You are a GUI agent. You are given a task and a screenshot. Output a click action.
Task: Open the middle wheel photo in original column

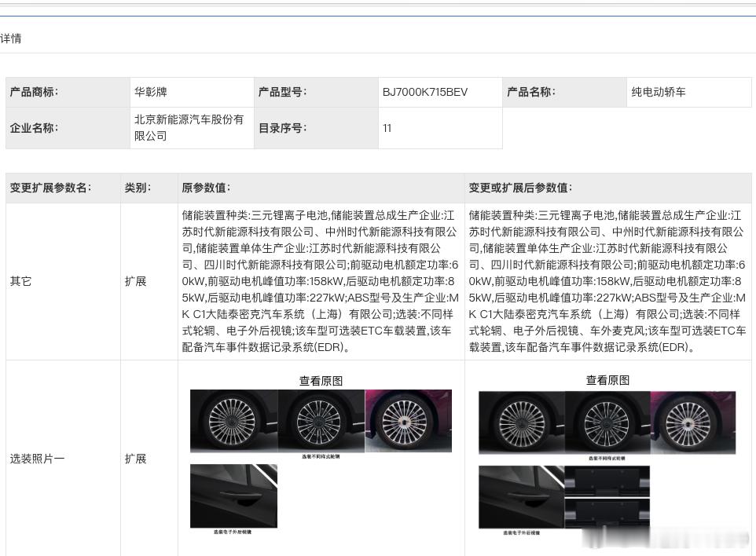321,421
